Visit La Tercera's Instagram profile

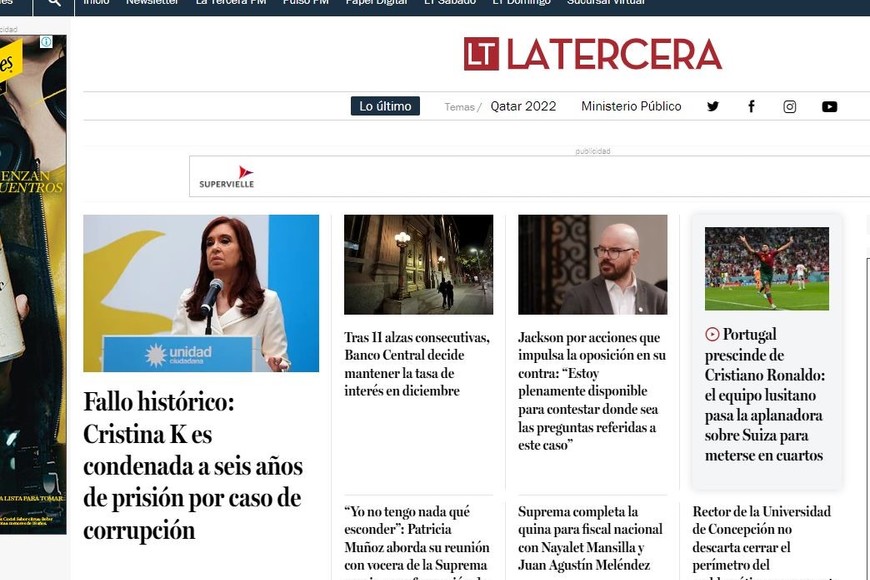[x=790, y=107]
